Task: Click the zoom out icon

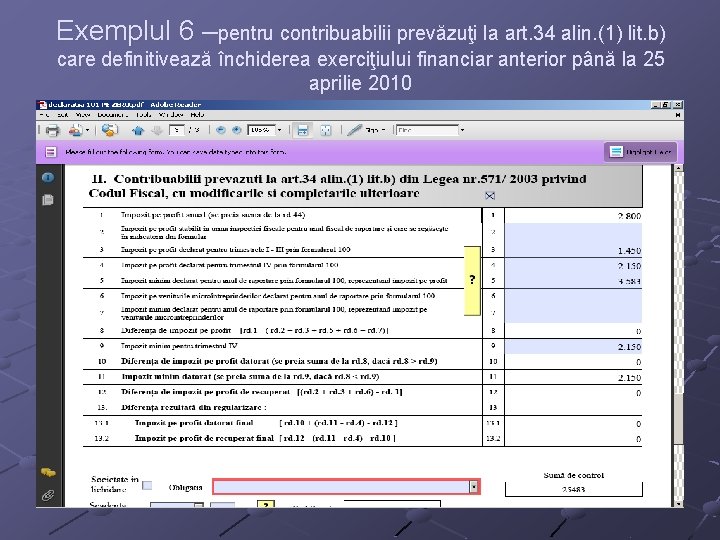Action: click(221, 130)
